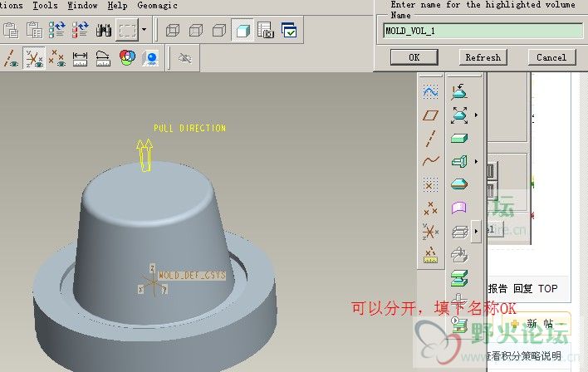Toggle coordinate system display
The image size is (588, 372).
[34, 58]
